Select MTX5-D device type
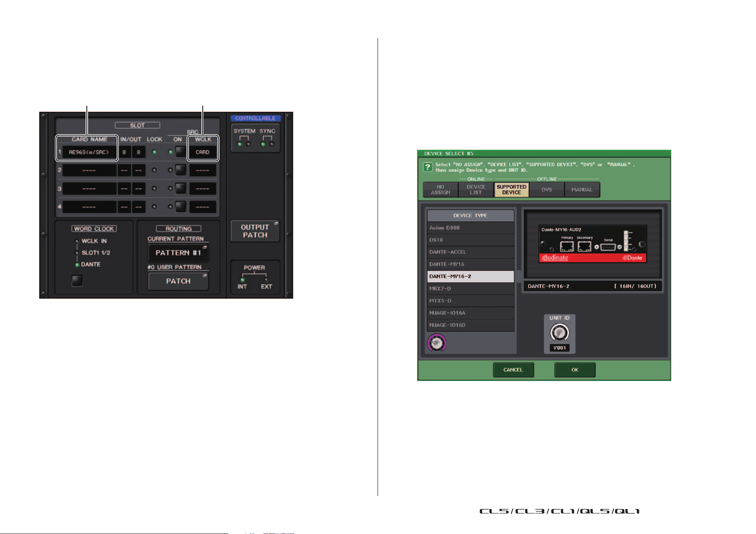 point(470,301)
